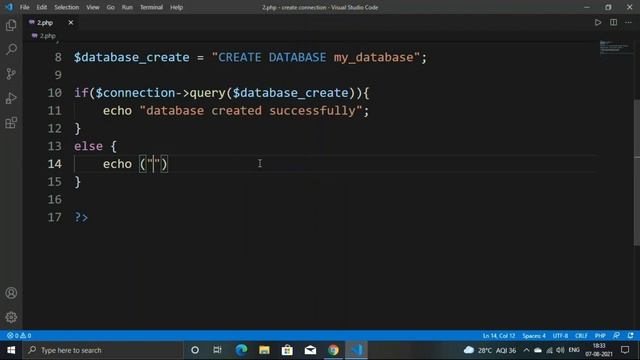Open File Explorer from taskbar
Screen dimensions: 640x360
pyautogui.click(x=264, y=350)
